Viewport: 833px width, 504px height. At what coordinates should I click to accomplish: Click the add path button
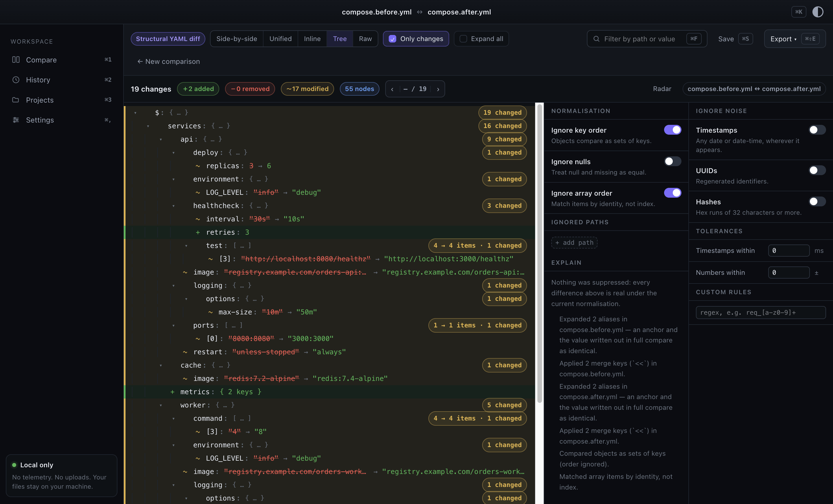coord(574,242)
